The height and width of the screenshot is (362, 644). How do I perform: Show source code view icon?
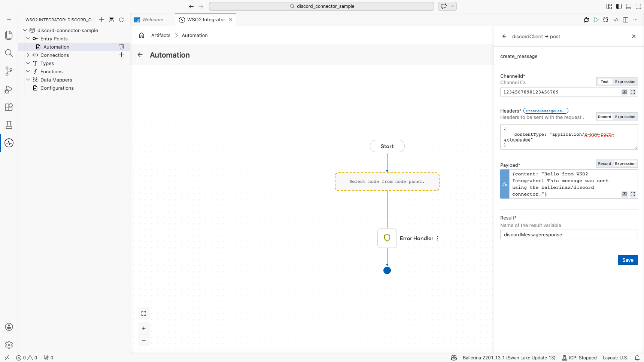(x=616, y=20)
